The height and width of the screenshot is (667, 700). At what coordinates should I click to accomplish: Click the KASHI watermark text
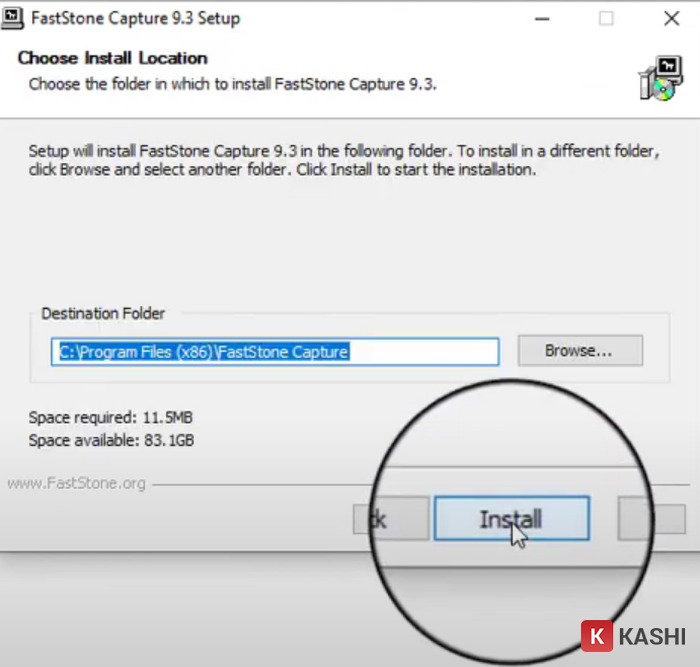coord(652,637)
